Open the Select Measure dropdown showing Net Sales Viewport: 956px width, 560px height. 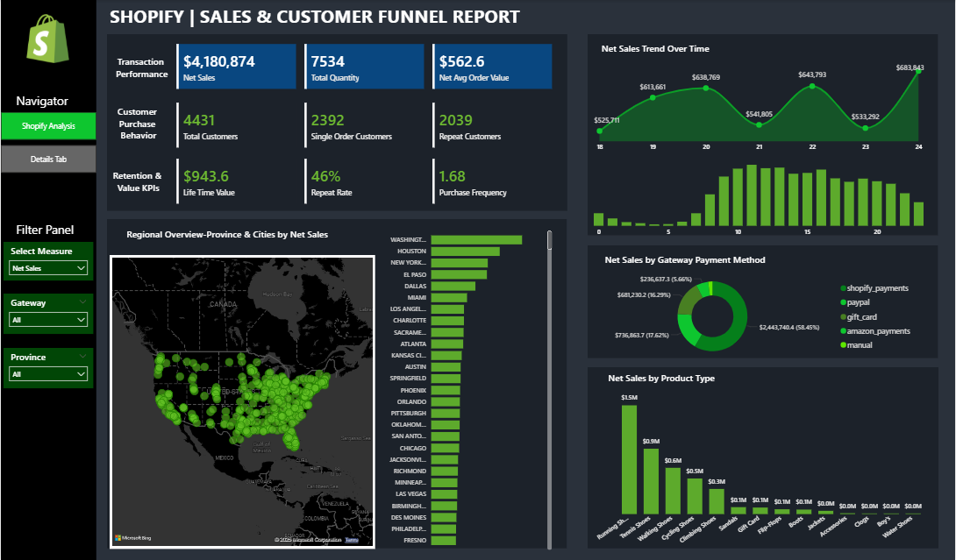click(49, 268)
